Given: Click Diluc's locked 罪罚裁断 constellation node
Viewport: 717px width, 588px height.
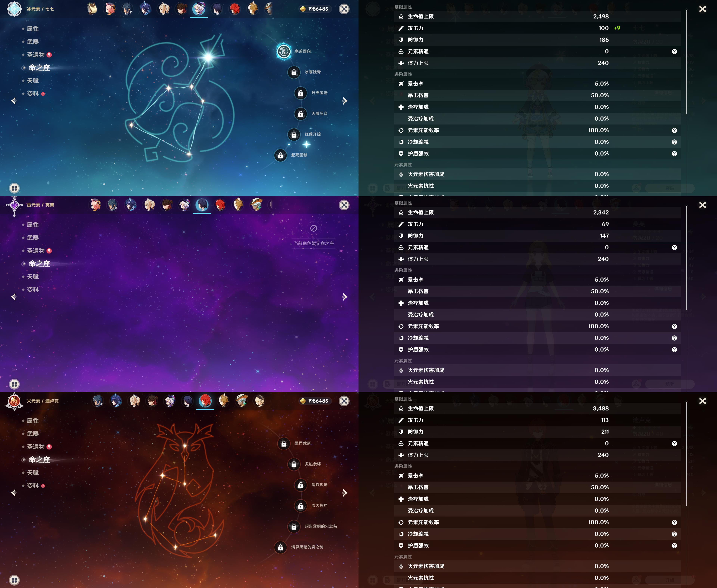Looking at the screenshot, I should pyautogui.click(x=284, y=443).
